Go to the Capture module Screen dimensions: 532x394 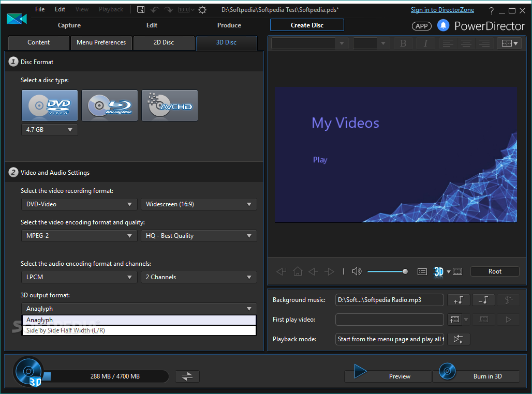[x=69, y=25]
